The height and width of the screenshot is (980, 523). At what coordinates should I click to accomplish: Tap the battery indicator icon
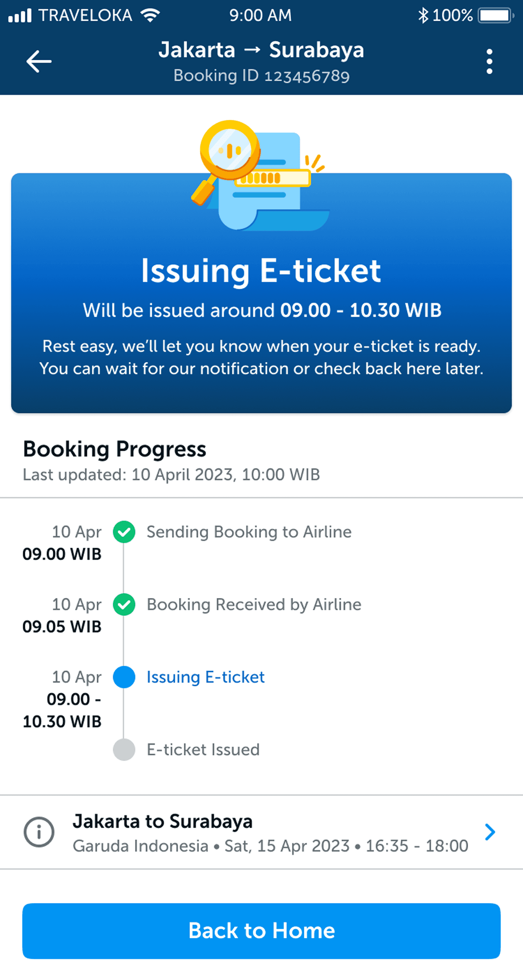[495, 15]
